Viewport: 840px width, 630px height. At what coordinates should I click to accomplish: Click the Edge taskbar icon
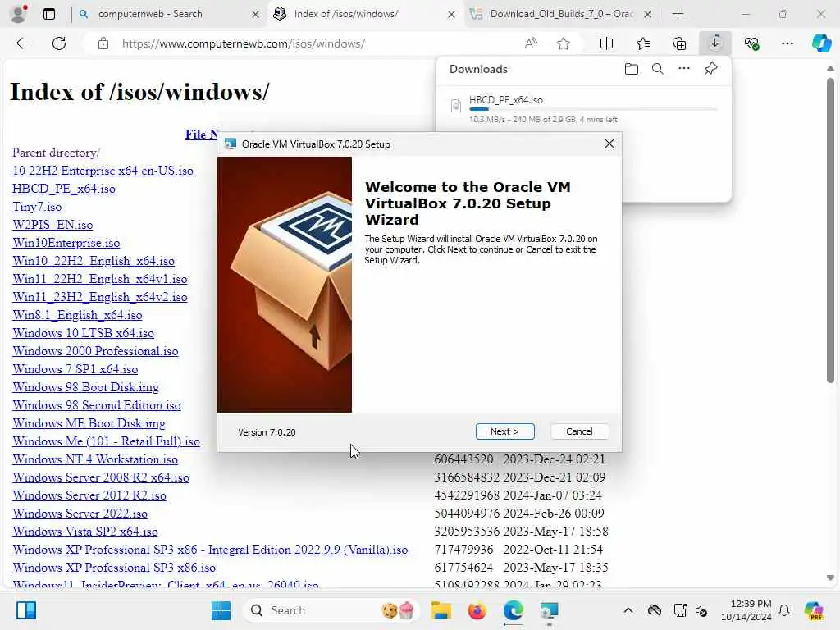click(513, 610)
